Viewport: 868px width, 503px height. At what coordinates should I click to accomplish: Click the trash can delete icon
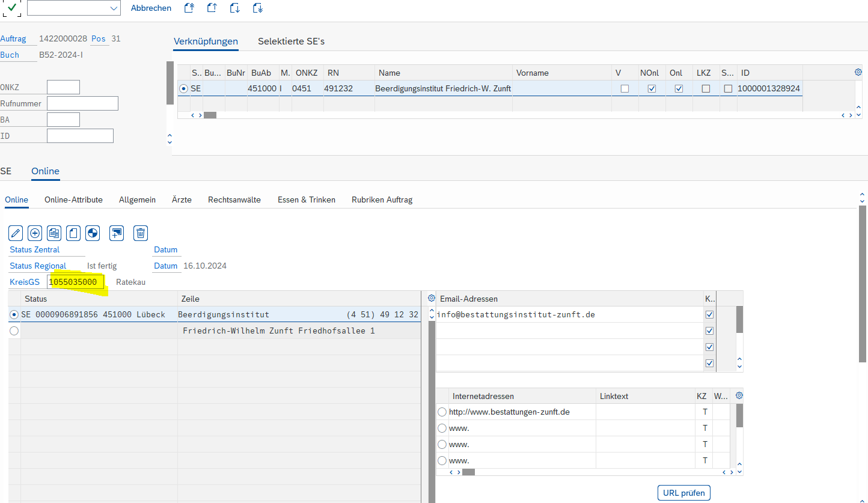pyautogui.click(x=141, y=233)
